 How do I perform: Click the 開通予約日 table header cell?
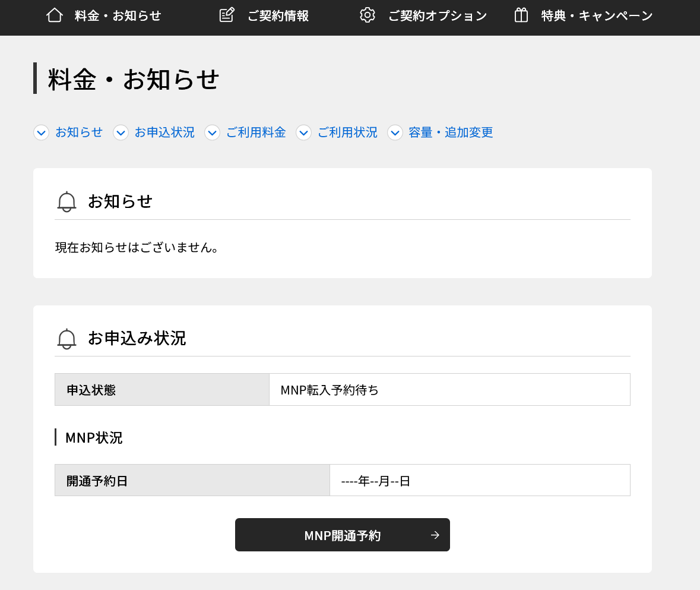click(192, 480)
